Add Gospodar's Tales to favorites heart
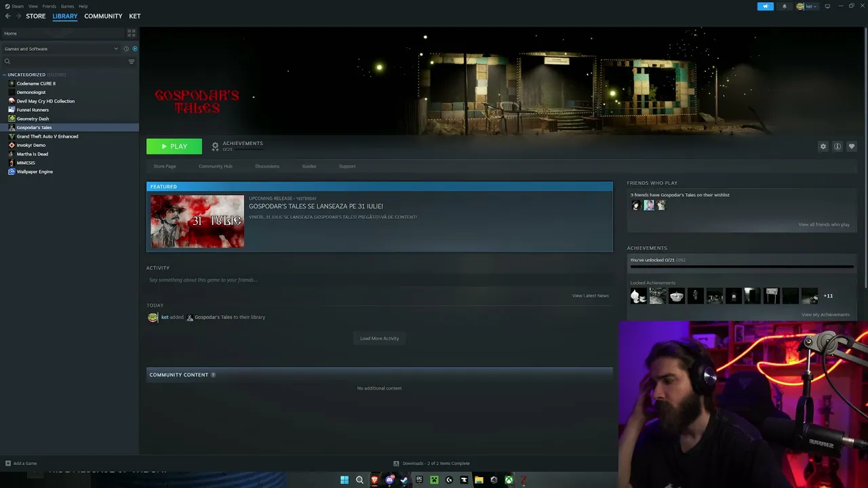The image size is (868, 488). tap(852, 146)
